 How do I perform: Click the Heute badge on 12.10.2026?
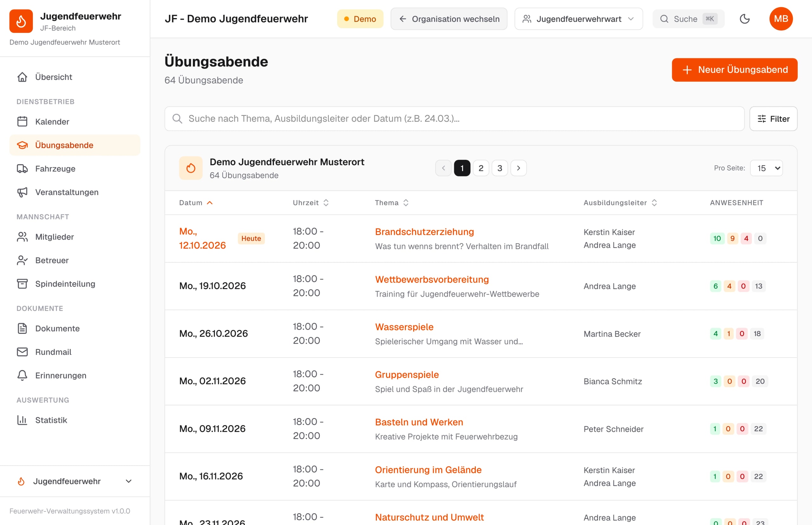251,238
